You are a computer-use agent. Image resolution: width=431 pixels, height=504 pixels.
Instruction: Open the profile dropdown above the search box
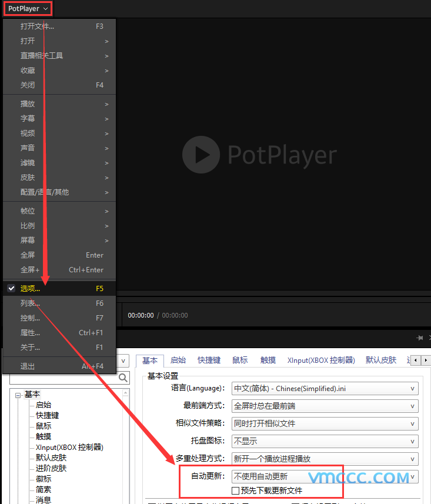123,361
